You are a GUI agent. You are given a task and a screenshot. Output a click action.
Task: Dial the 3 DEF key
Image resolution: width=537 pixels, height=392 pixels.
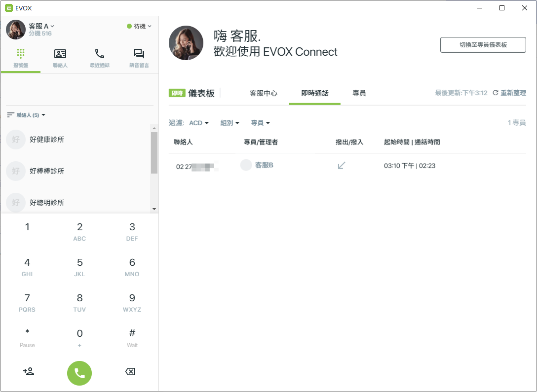click(x=132, y=232)
